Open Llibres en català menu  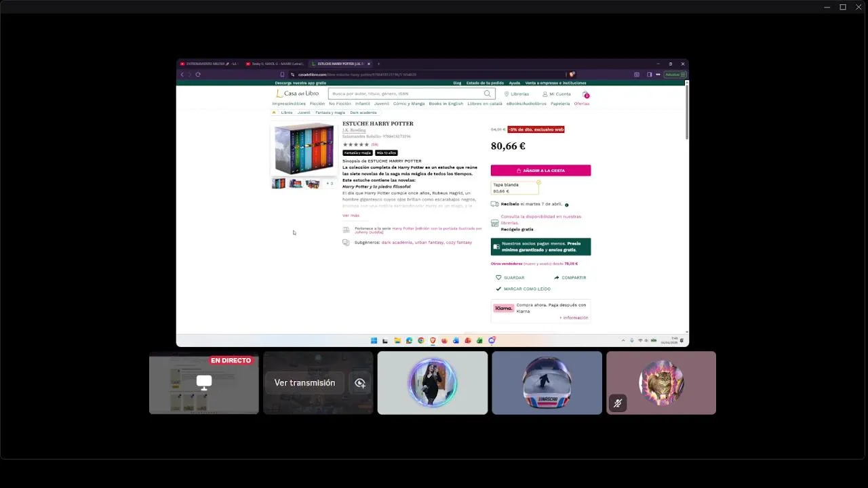[485, 104]
